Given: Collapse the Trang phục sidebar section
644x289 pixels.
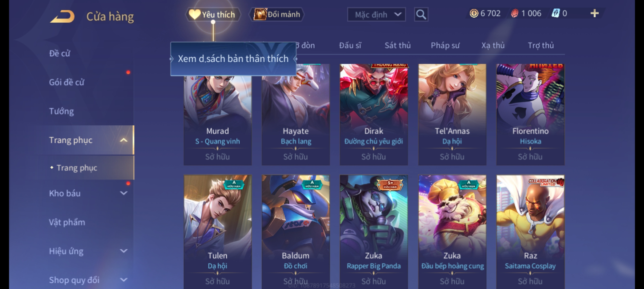Looking at the screenshot, I should (124, 140).
